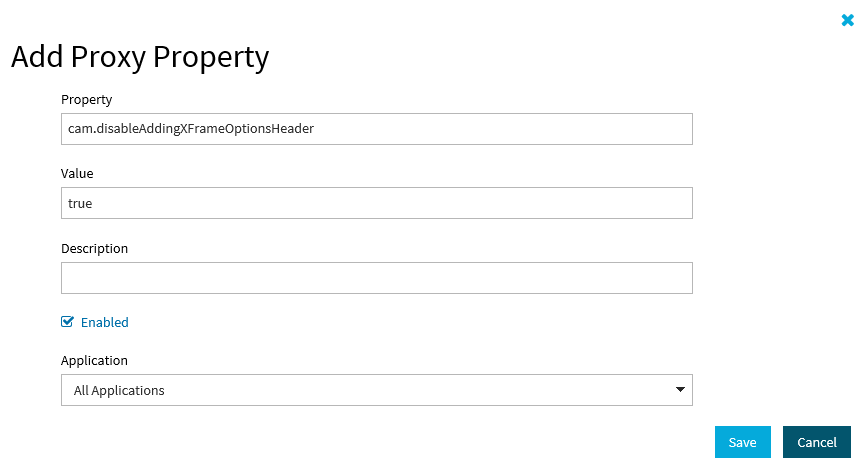The height and width of the screenshot is (474, 865).
Task: Click the Application field label
Action: tap(95, 360)
